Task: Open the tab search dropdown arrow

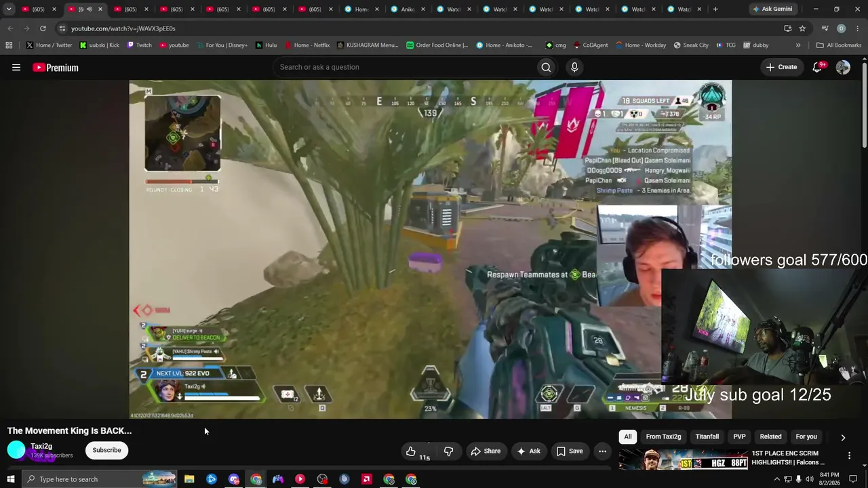Action: [x=9, y=9]
